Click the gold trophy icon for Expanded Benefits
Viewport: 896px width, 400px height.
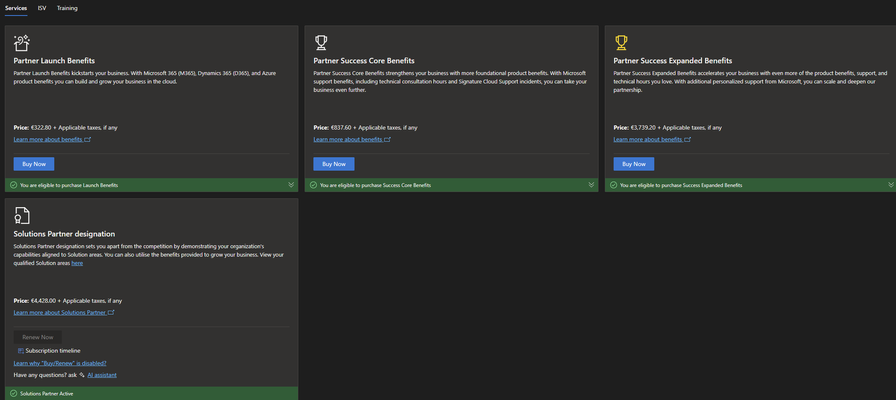(621, 43)
